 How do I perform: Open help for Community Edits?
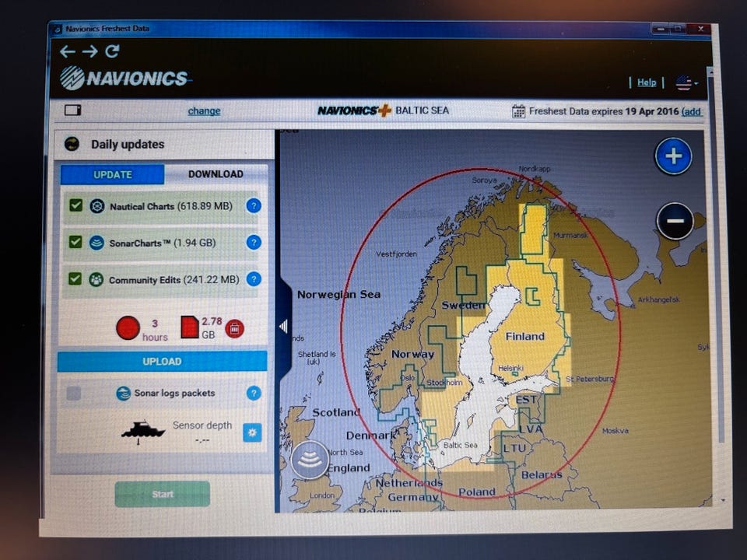[x=254, y=279]
